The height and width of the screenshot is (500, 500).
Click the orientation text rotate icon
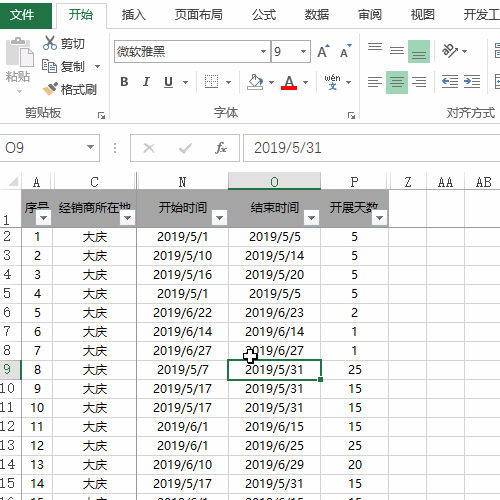pyautogui.click(x=450, y=51)
